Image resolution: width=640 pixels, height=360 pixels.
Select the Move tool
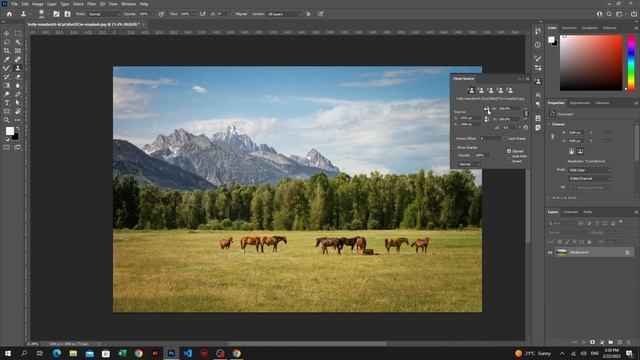[7, 33]
